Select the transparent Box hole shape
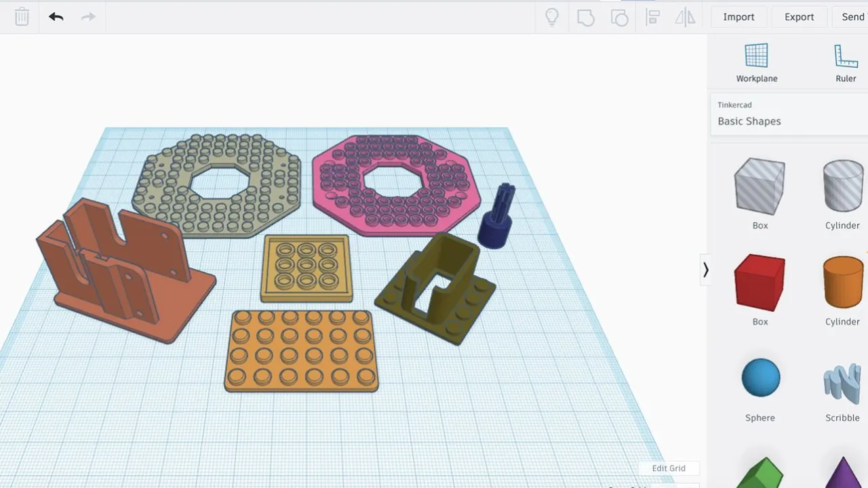 (x=759, y=186)
